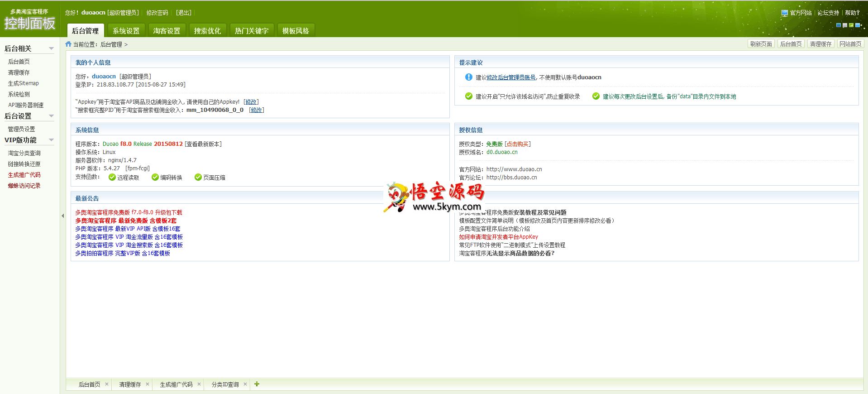This screenshot has width=868, height=394.
Task: Open 淘宝分类查询 in the sidebar
Action: (24, 153)
